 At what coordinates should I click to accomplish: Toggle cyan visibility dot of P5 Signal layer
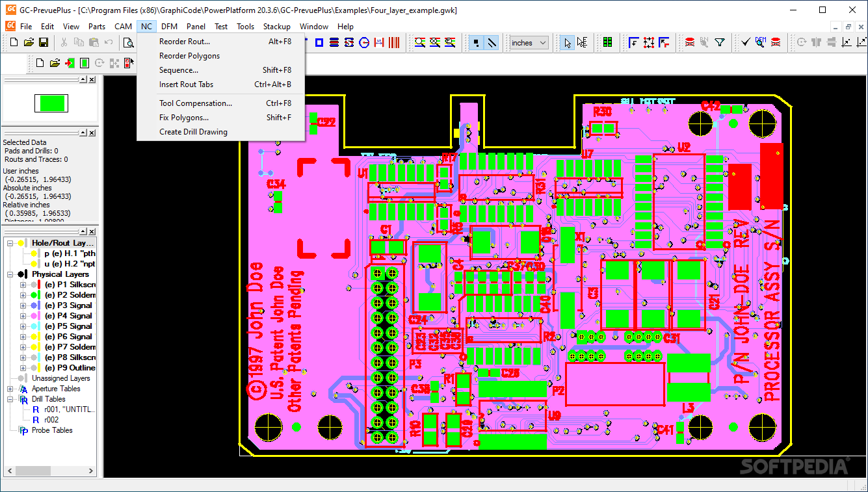coord(34,326)
